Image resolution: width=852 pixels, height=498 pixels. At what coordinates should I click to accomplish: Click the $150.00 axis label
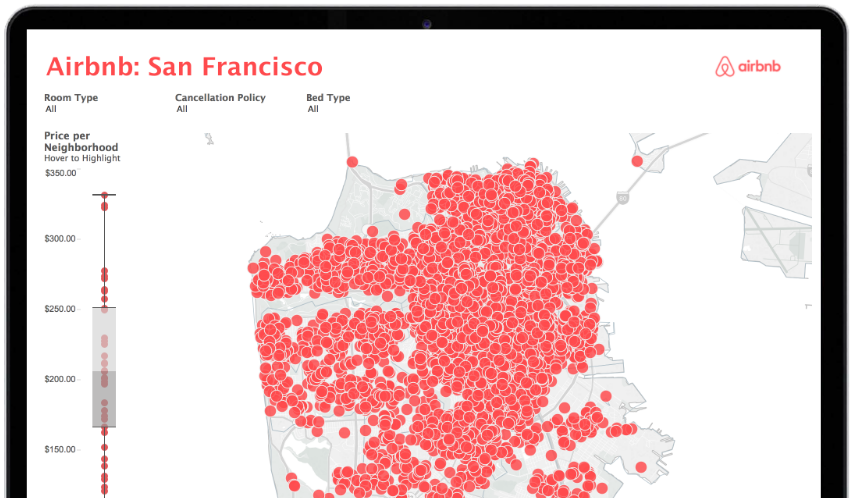[60, 449]
